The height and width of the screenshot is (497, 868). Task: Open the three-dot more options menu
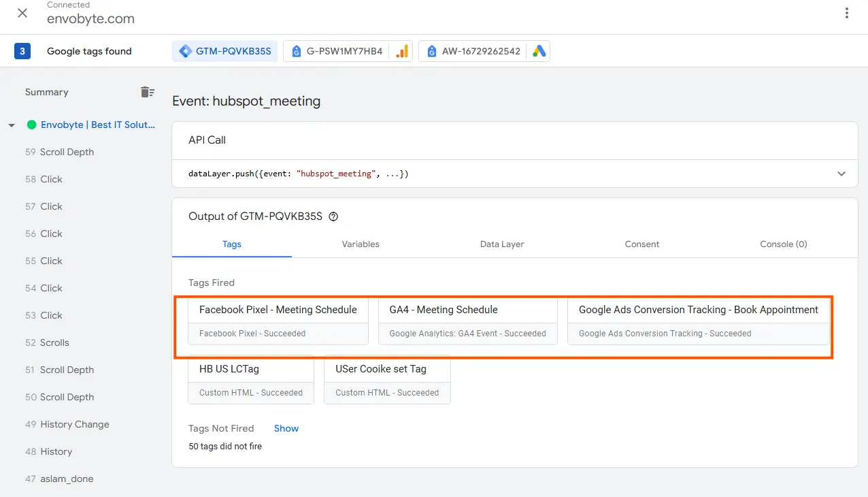tap(847, 13)
